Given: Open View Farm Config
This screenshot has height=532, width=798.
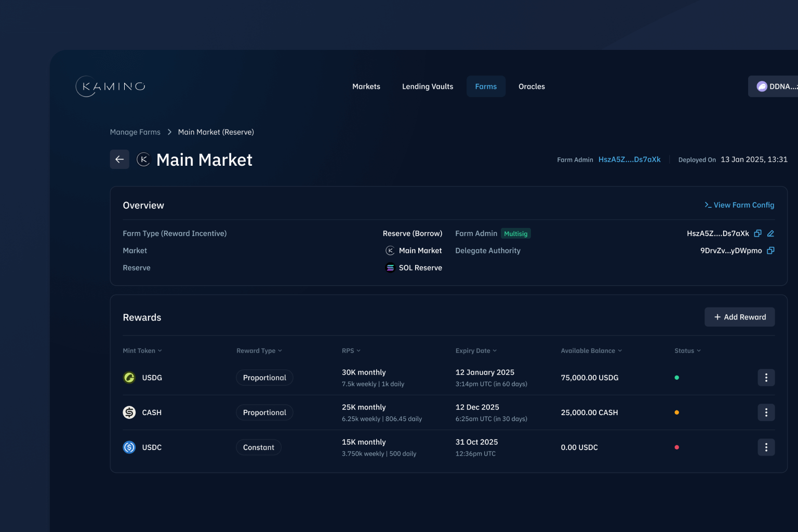Looking at the screenshot, I should 739,205.
